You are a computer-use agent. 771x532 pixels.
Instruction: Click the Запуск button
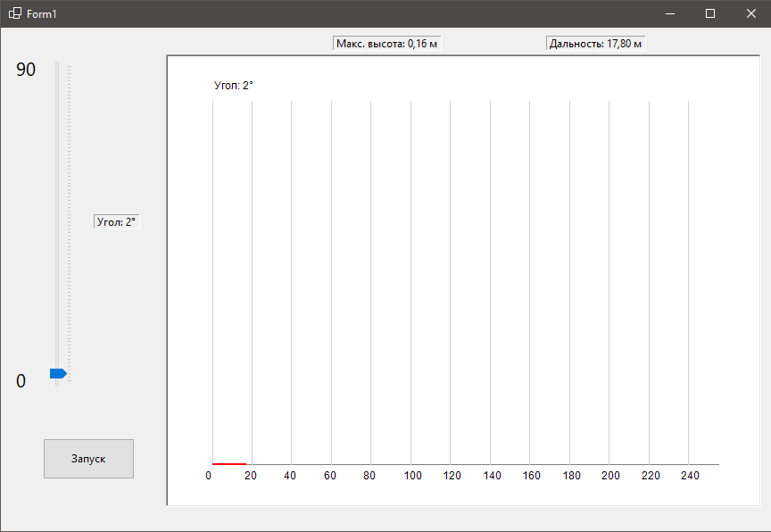[x=88, y=458]
